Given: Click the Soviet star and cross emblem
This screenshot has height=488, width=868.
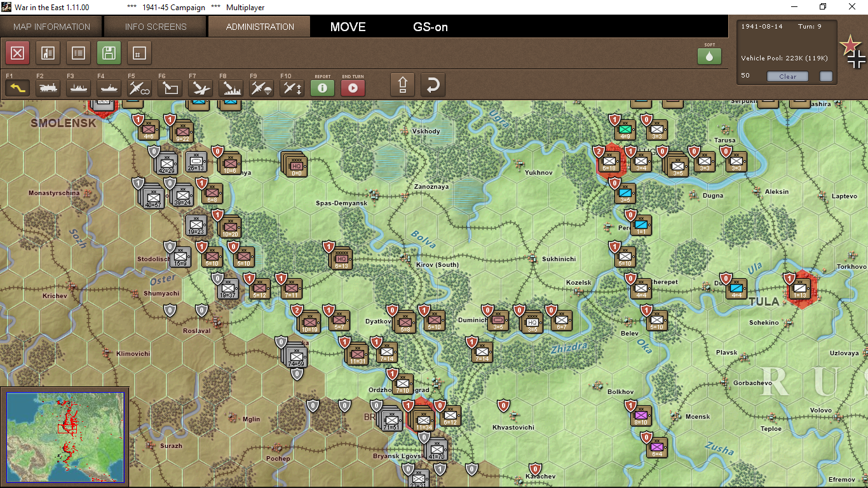Looking at the screenshot, I should click(853, 51).
